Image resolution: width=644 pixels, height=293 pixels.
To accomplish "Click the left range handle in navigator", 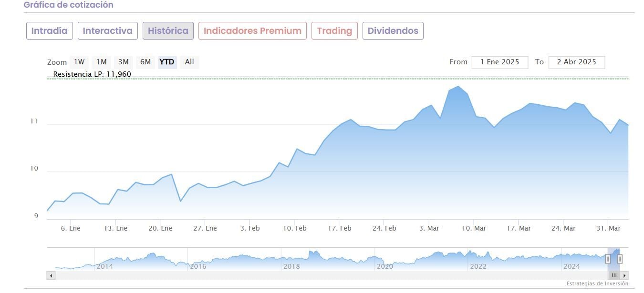I will (608, 259).
